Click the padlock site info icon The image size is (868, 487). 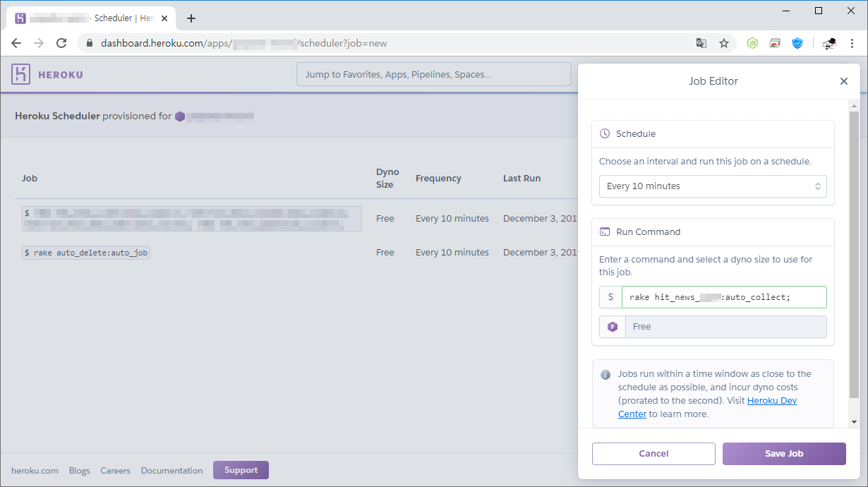pos(90,43)
